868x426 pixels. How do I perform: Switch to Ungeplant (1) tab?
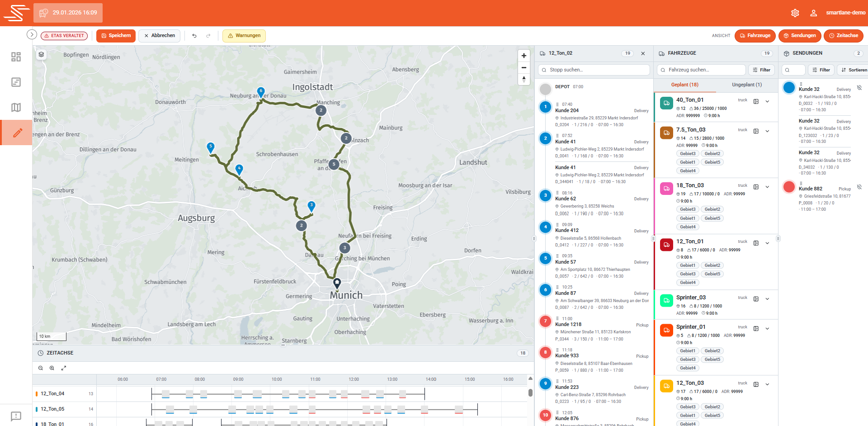pos(746,85)
